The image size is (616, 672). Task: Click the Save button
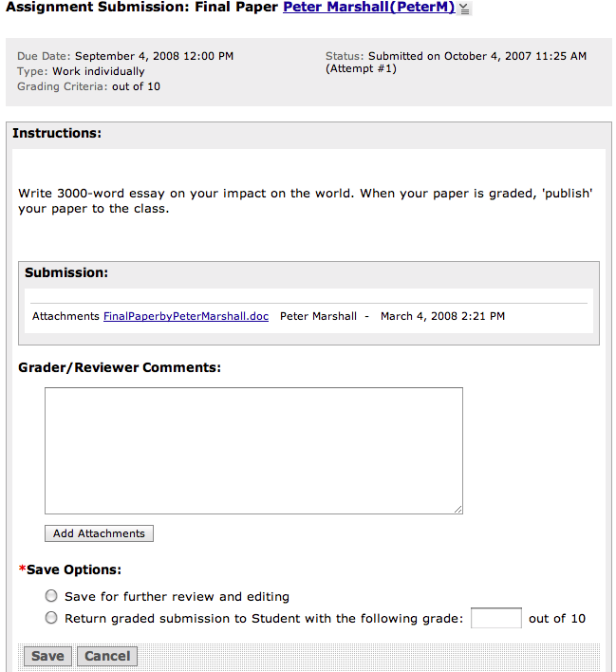click(47, 656)
